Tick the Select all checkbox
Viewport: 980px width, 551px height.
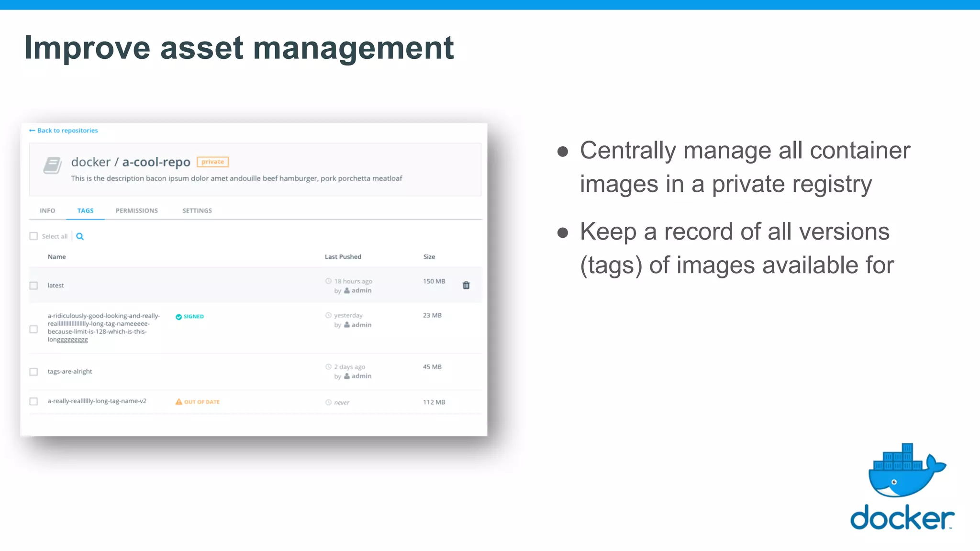33,236
